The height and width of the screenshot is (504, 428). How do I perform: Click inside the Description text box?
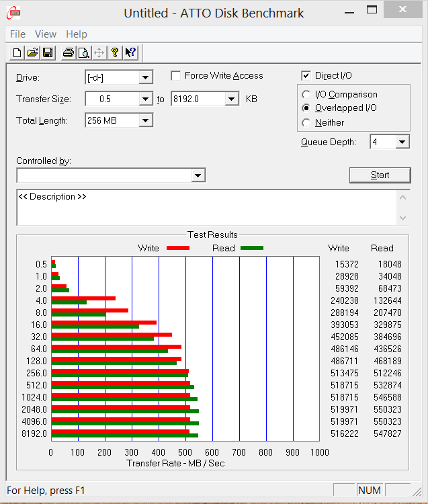(202, 208)
